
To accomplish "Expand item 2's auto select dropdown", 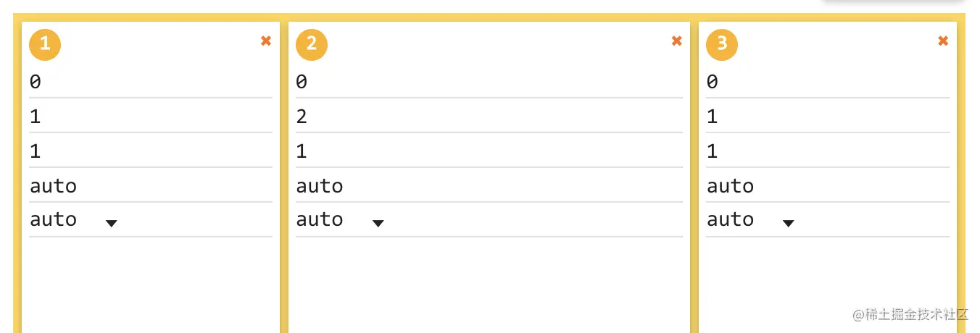I will pyautogui.click(x=340, y=220).
